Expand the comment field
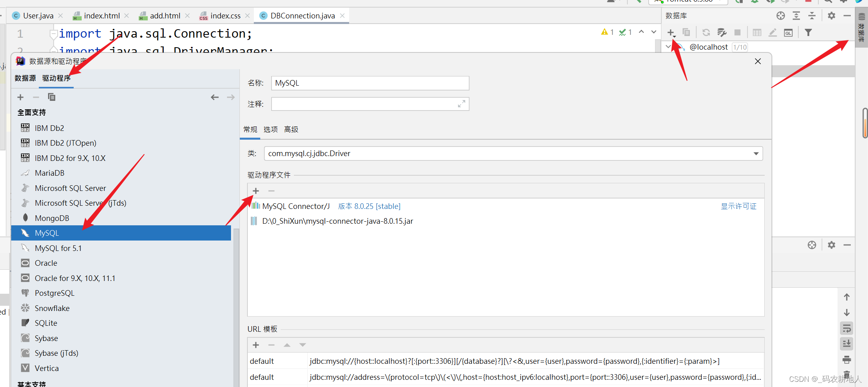 click(461, 104)
